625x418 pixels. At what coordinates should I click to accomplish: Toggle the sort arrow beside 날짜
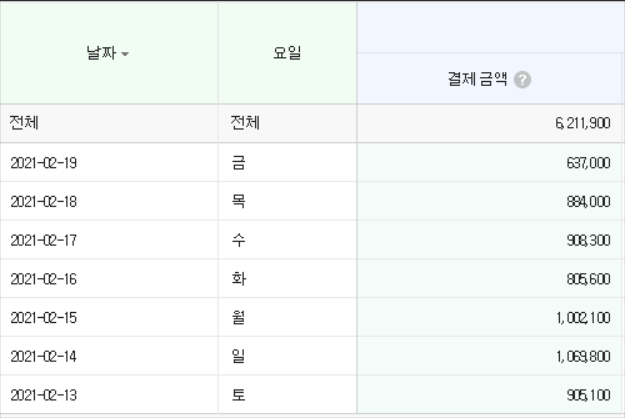point(125,54)
